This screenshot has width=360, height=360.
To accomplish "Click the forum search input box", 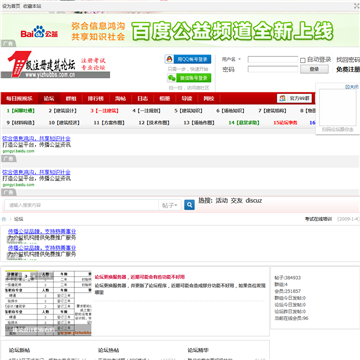I will coord(82,205).
